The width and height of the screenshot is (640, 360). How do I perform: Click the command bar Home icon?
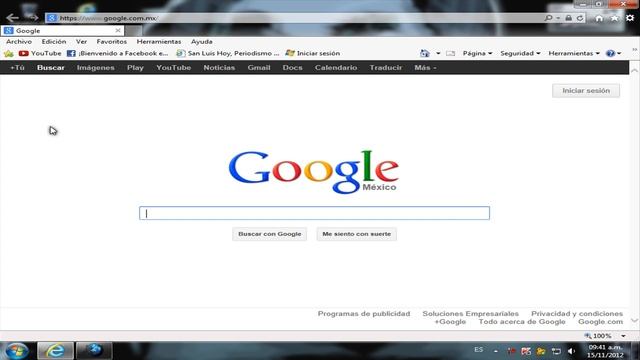pyautogui.click(x=424, y=53)
